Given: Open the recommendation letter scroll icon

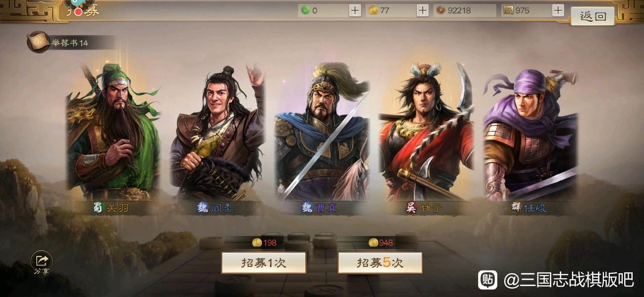Looking at the screenshot, I should (38, 43).
